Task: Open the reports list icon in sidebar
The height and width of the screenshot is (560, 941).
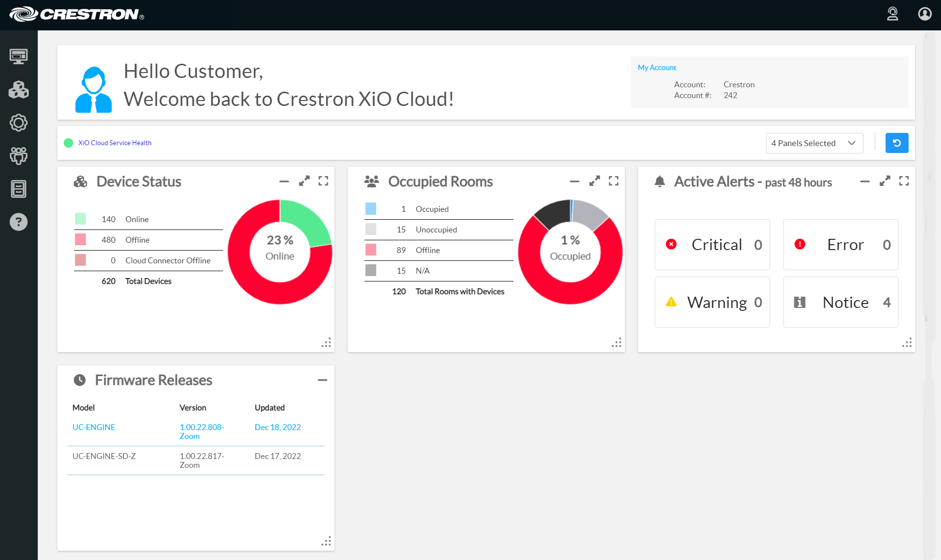Action: pyautogui.click(x=19, y=189)
